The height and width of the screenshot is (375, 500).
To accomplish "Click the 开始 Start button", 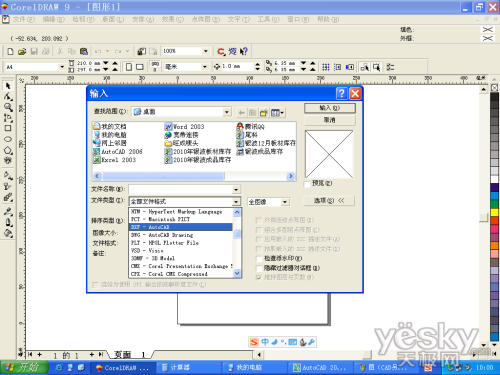I will click(x=24, y=368).
